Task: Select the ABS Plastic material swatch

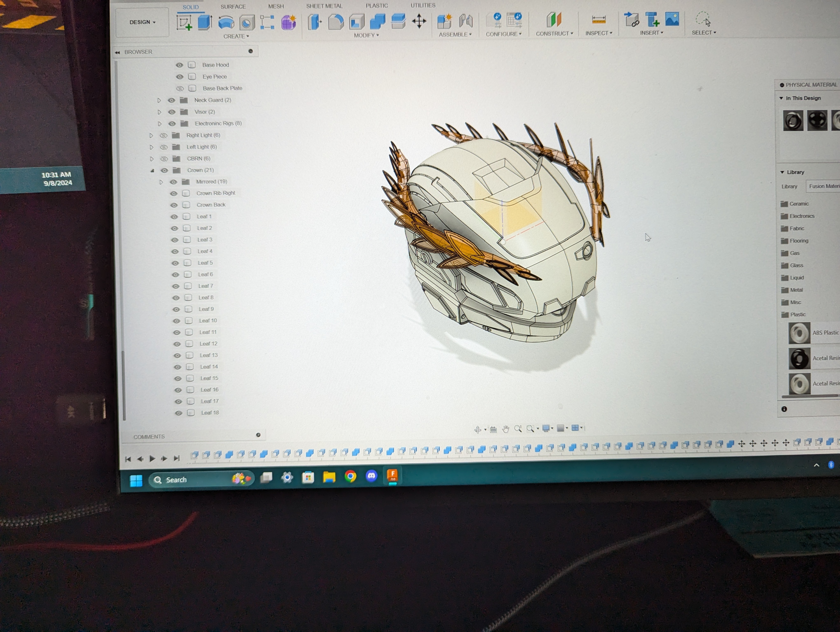Action: (x=799, y=333)
